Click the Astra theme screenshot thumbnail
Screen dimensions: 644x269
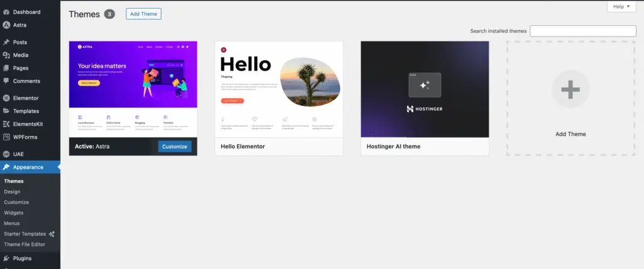(x=133, y=89)
